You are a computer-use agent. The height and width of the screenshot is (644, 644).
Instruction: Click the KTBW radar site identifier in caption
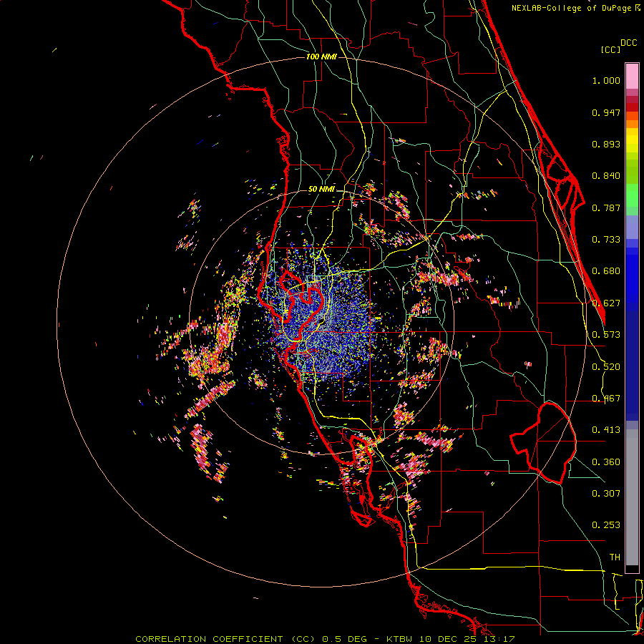tap(399, 639)
